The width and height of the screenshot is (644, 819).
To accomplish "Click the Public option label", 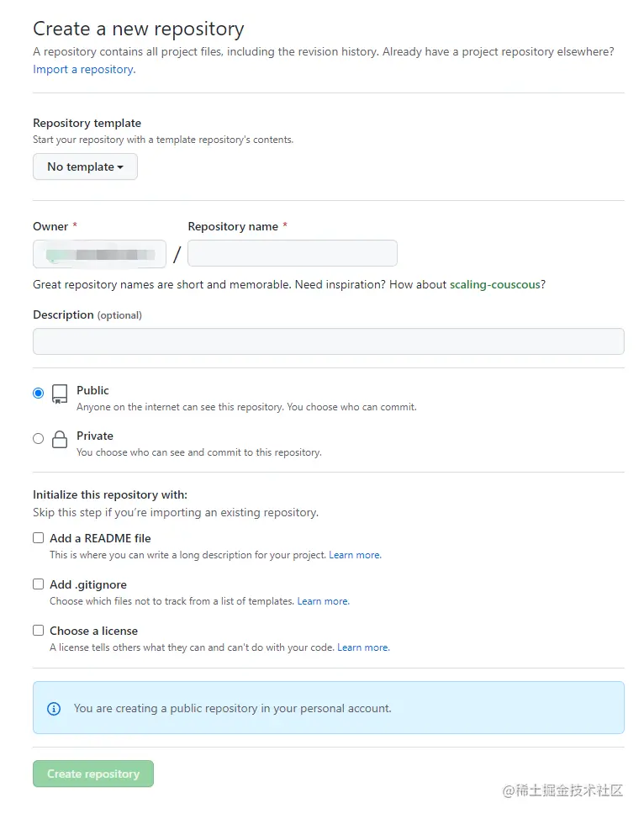I will coord(92,390).
